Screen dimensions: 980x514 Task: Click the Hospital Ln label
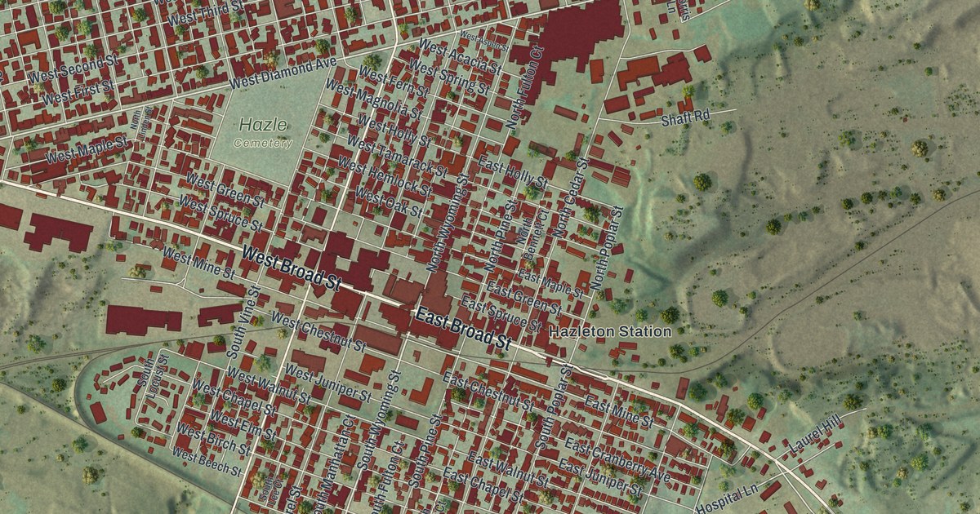point(728,499)
